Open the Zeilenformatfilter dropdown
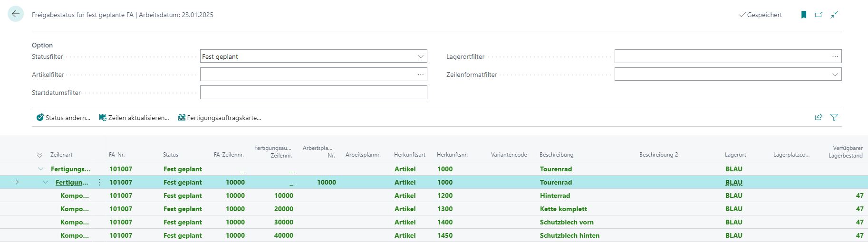 [835, 74]
